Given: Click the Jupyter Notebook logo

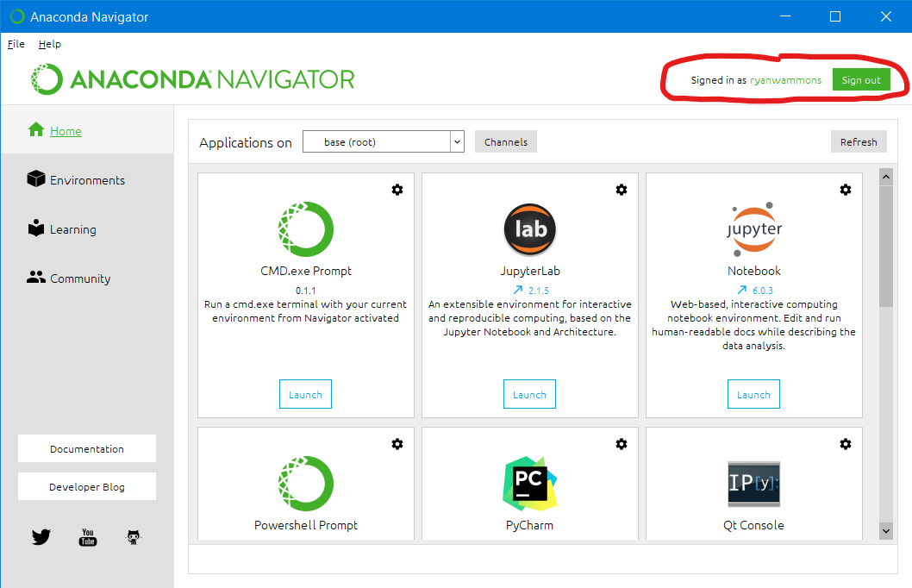Looking at the screenshot, I should point(753,229).
